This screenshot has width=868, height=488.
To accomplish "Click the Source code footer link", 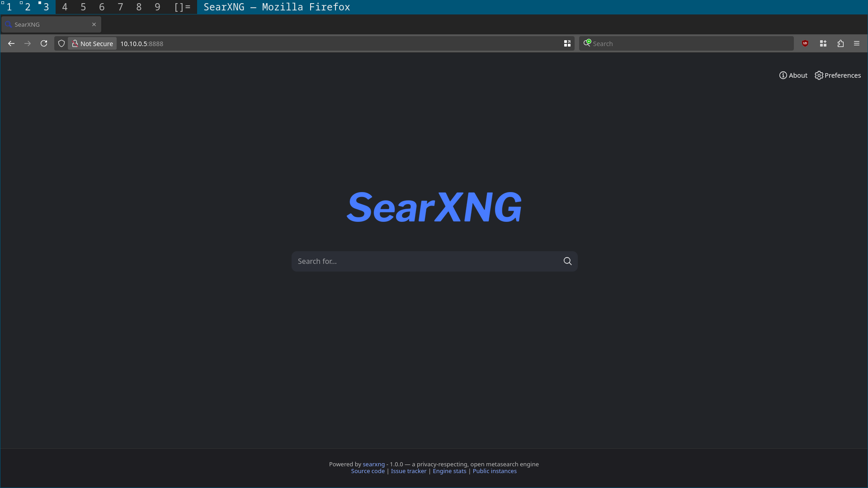I will (368, 471).
